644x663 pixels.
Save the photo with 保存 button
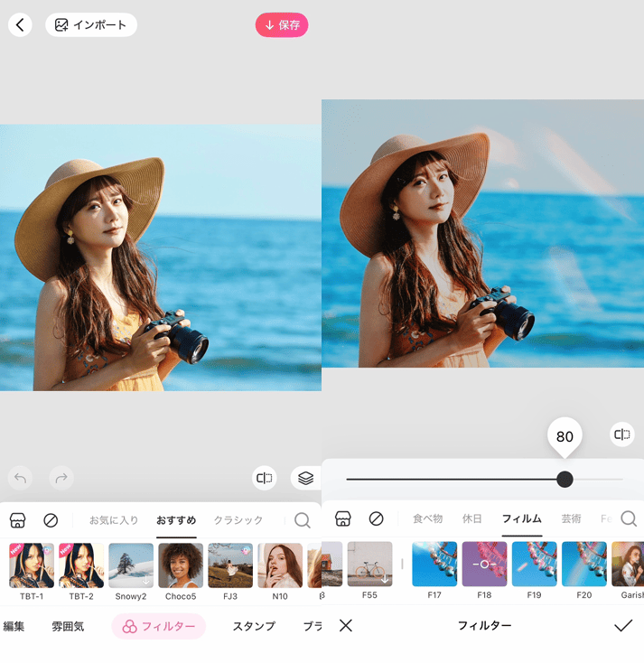282,25
